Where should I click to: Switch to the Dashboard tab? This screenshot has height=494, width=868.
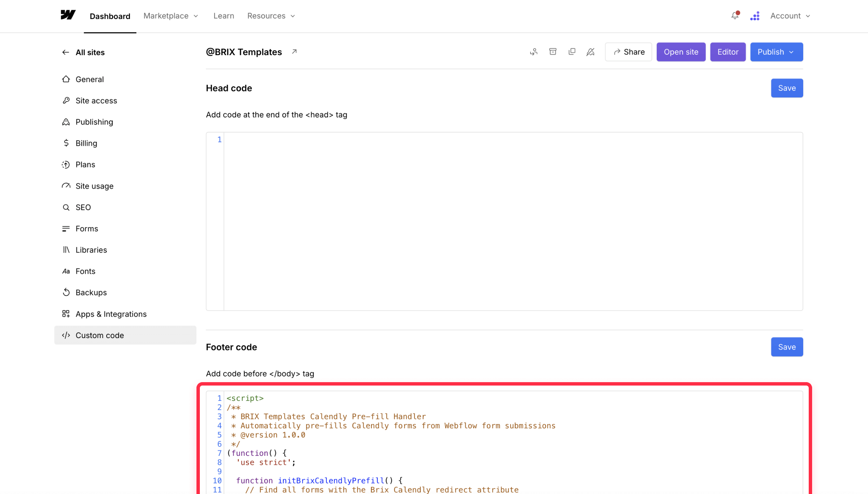110,16
